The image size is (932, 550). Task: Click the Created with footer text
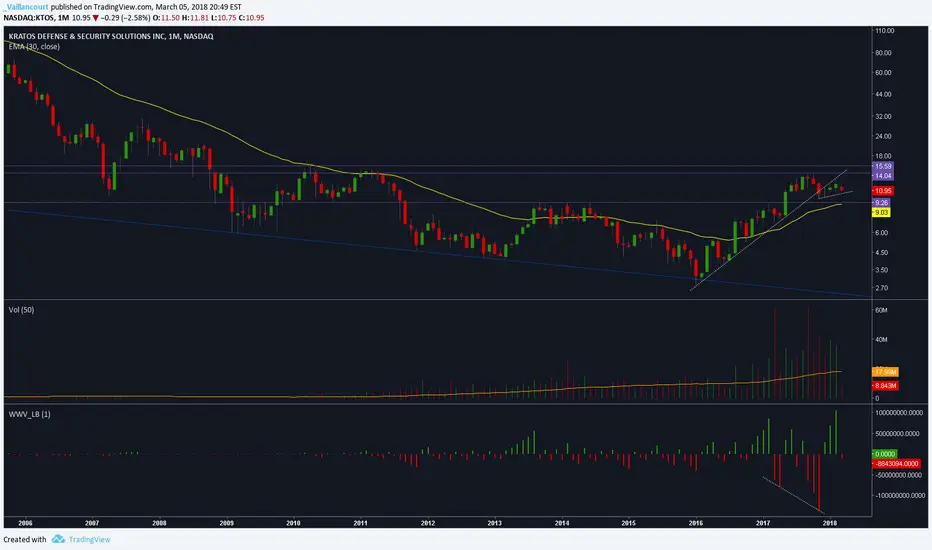tap(24, 539)
